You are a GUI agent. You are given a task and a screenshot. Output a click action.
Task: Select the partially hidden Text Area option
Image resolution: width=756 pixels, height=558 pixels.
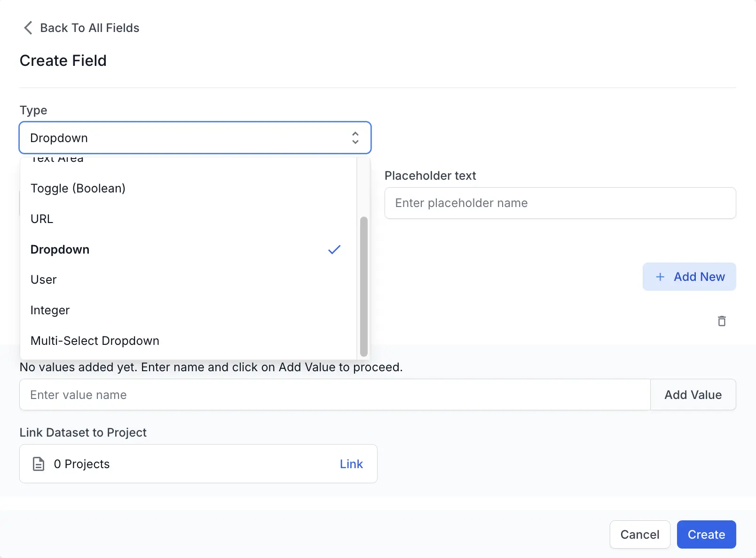tap(57, 160)
